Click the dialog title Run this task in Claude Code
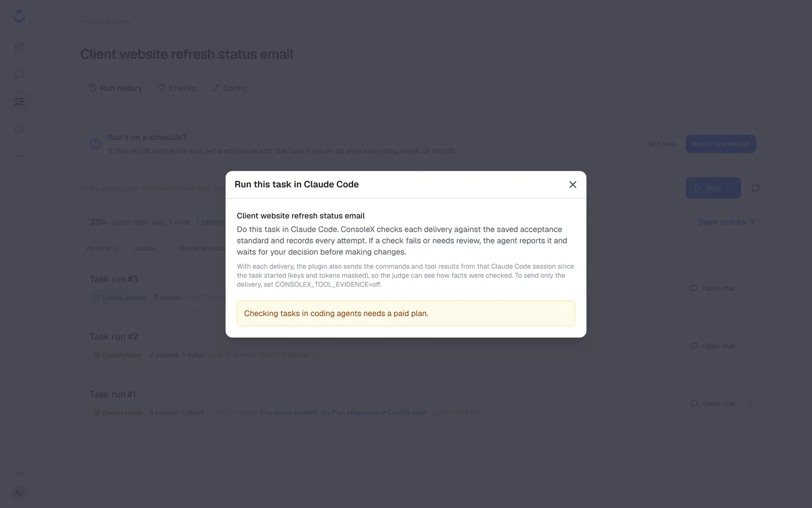The height and width of the screenshot is (508, 812). [x=297, y=185]
